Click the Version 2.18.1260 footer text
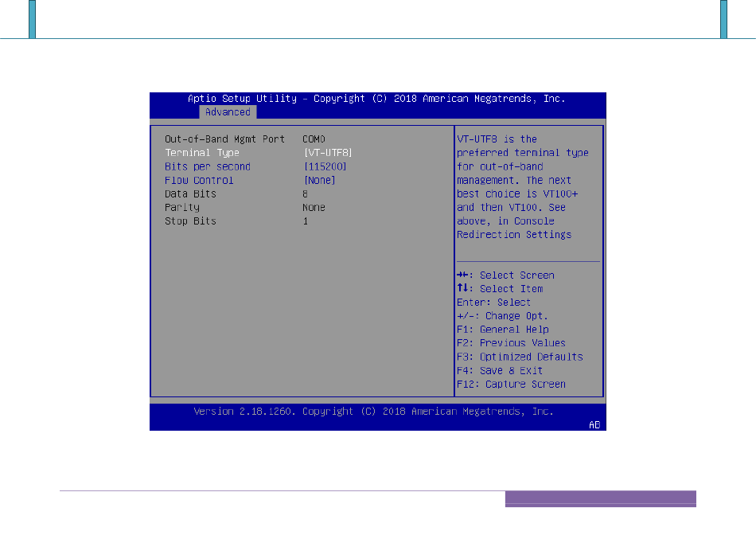Image resolution: width=756 pixels, height=535 pixels. tap(374, 412)
